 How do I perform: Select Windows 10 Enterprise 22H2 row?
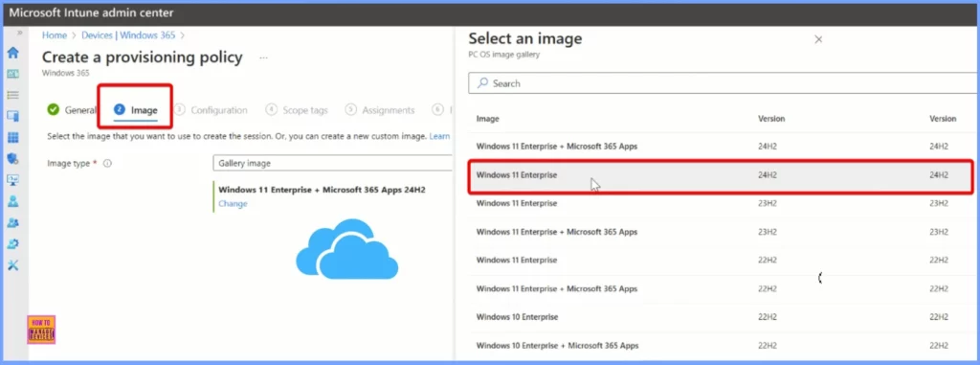[x=724, y=317]
